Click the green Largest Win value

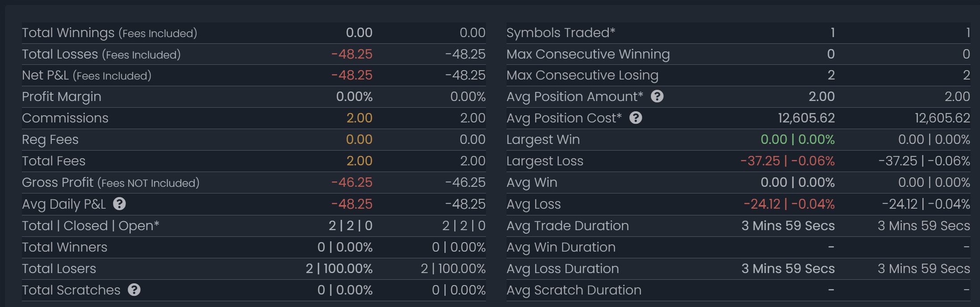798,139
